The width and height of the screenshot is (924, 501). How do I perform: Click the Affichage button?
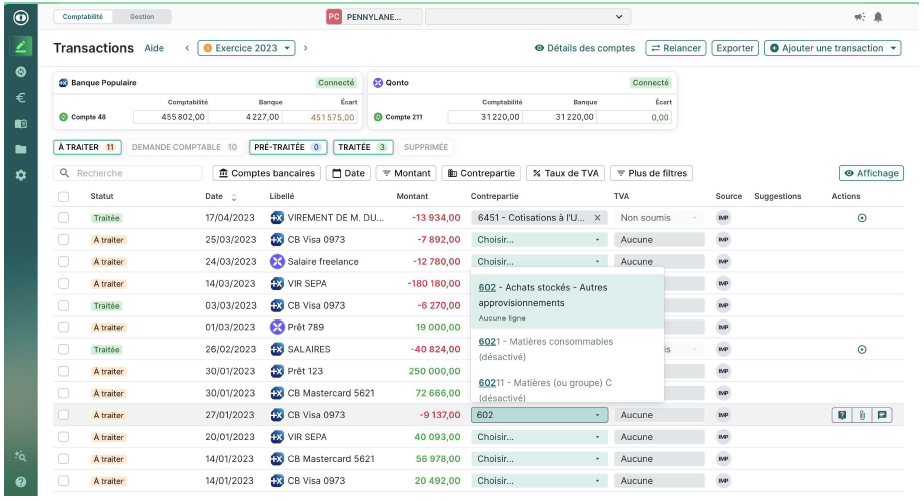[x=872, y=173]
